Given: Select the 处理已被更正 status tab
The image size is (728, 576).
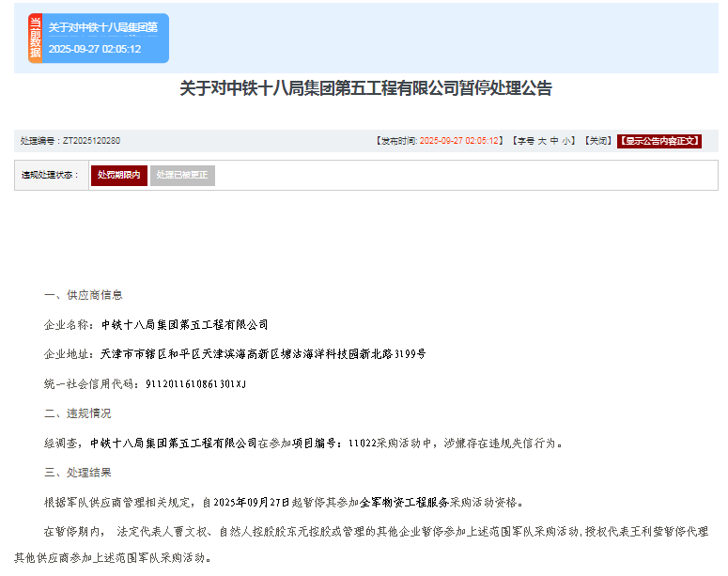Looking at the screenshot, I should [x=182, y=176].
